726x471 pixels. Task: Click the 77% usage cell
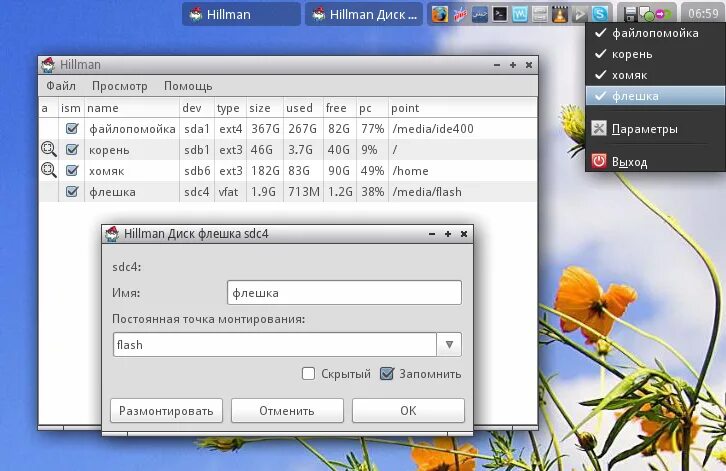pyautogui.click(x=372, y=129)
